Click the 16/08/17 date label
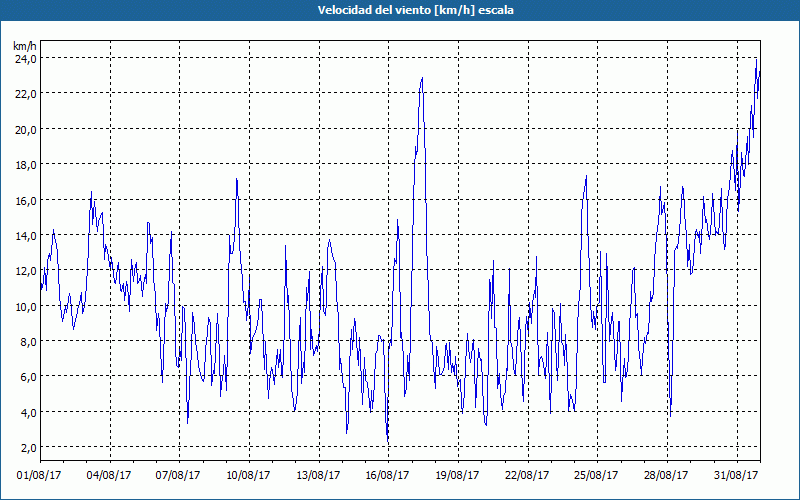 click(x=387, y=475)
